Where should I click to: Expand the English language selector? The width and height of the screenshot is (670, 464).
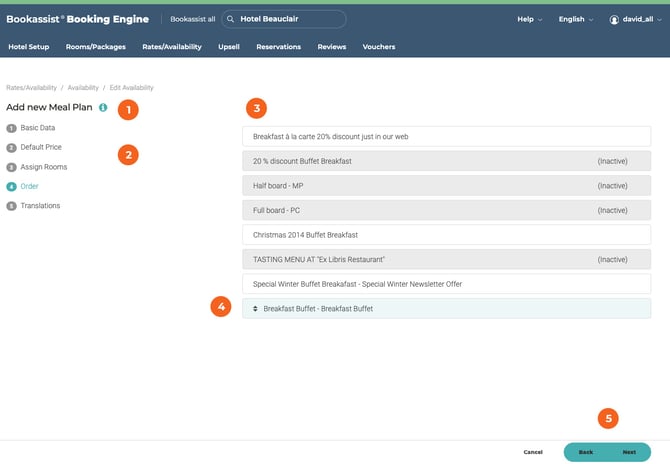(576, 19)
